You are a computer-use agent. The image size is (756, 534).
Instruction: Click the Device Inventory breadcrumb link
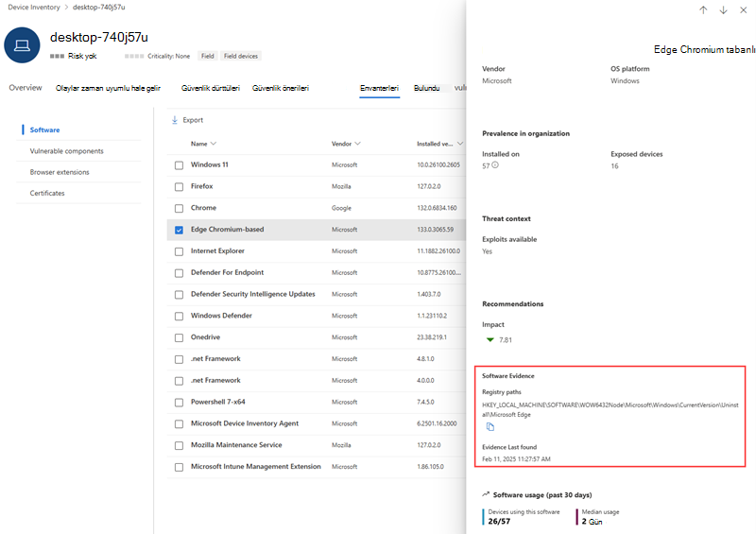tap(34, 8)
